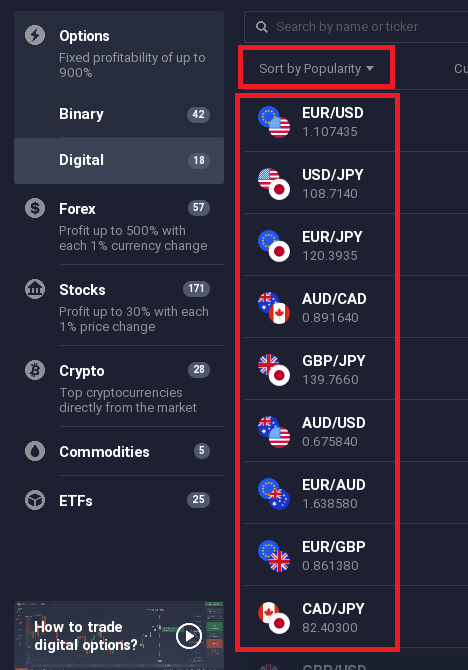
Task: Click the cube ETFs icon
Action: pos(35,500)
